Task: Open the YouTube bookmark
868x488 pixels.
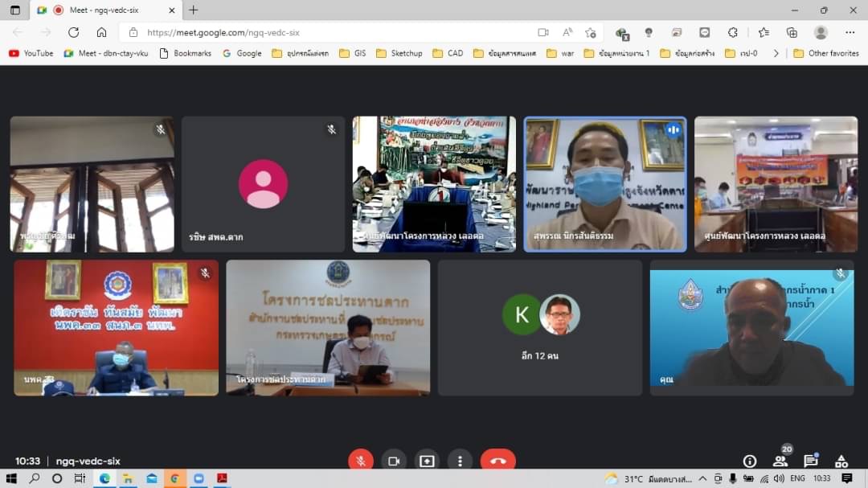Action: click(x=31, y=53)
